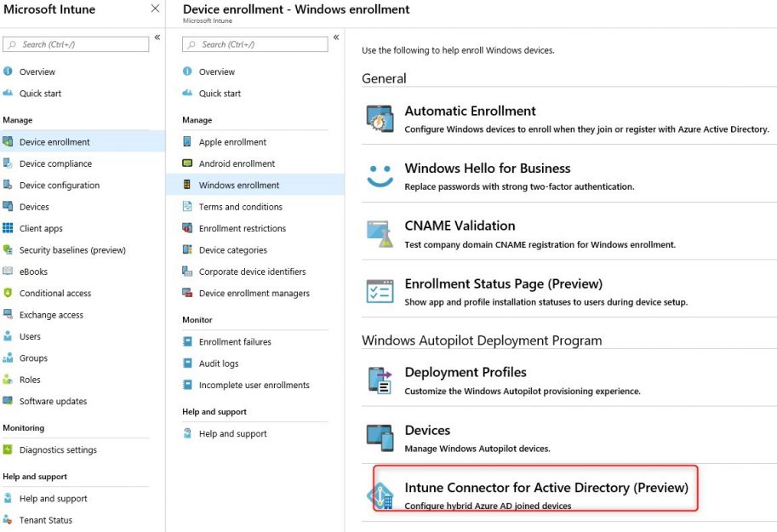Open the Quick start page

[x=41, y=93]
